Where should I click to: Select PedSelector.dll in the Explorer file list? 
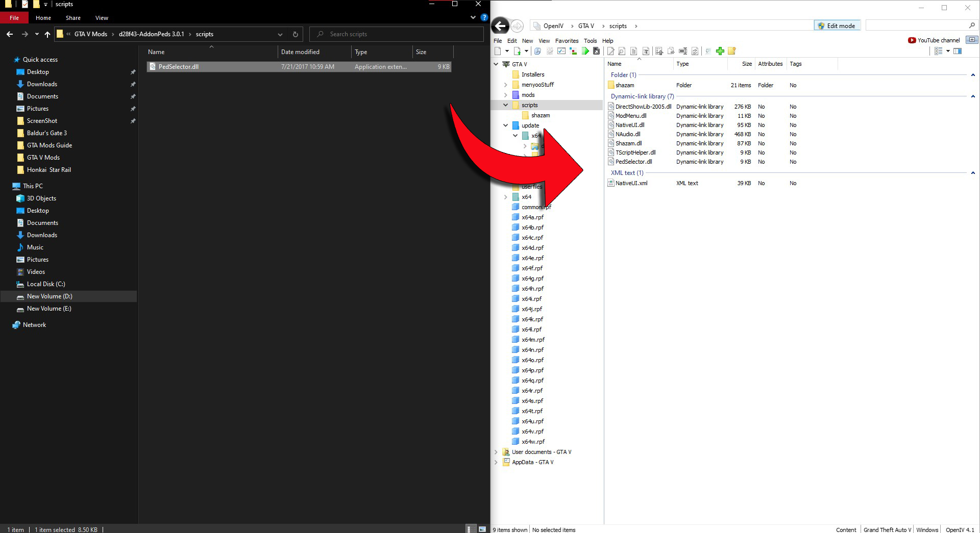(x=178, y=67)
